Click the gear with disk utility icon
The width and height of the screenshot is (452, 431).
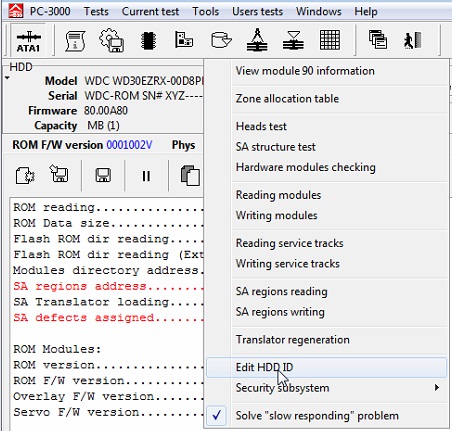click(x=112, y=40)
